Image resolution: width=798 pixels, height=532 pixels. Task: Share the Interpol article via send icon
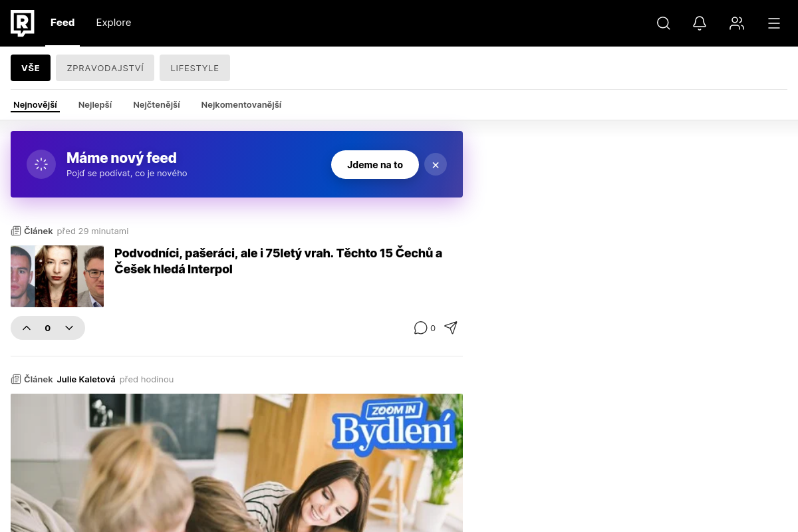pyautogui.click(x=451, y=328)
